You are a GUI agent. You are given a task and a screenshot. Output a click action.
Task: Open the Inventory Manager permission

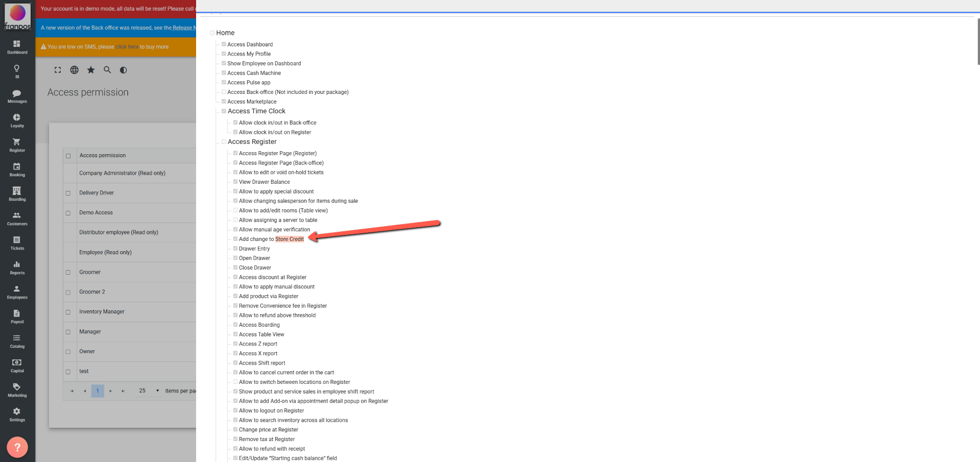102,312
